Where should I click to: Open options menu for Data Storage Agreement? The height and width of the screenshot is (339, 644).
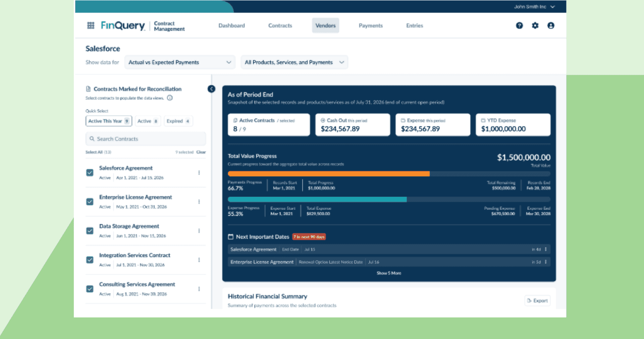tap(199, 231)
